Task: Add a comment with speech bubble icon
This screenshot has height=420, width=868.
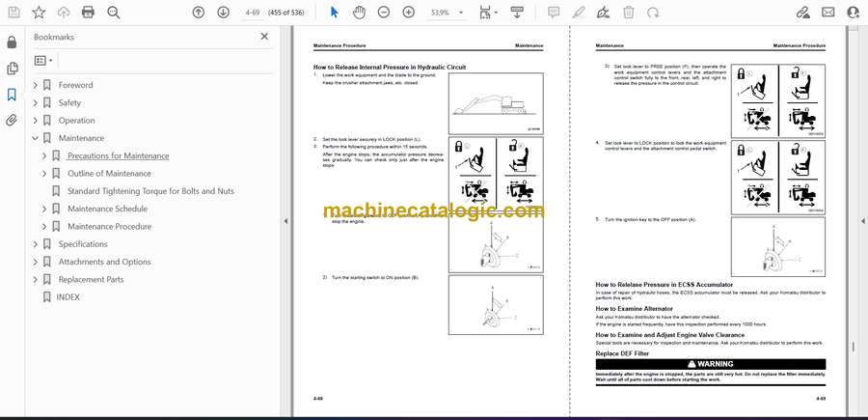Action: click(554, 13)
